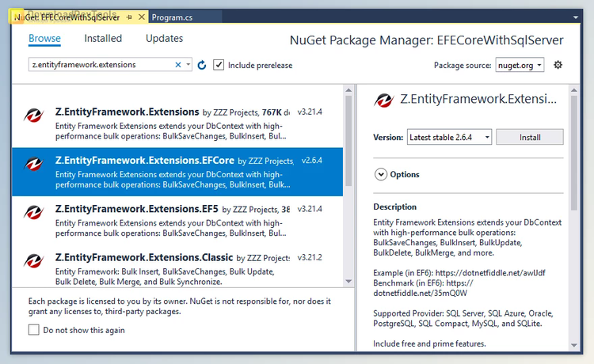
Task: Open the document tabs overflow dropdown
Action: [x=576, y=17]
